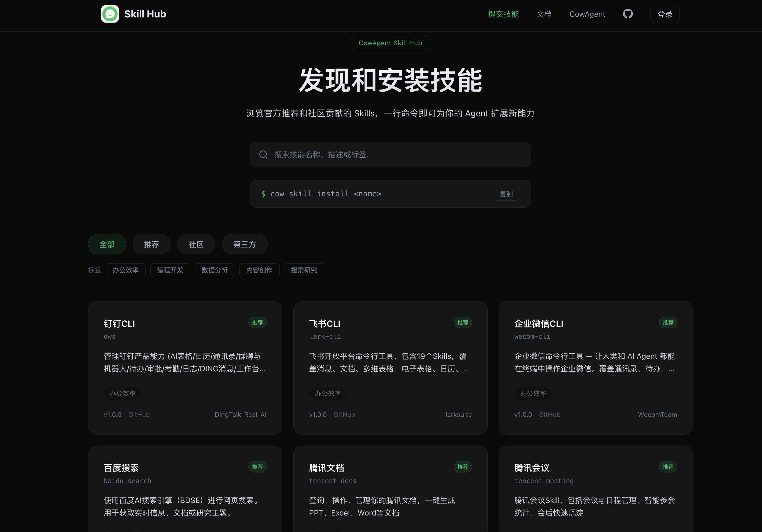Select the 第三方 category filter
The height and width of the screenshot is (532, 762).
click(244, 244)
